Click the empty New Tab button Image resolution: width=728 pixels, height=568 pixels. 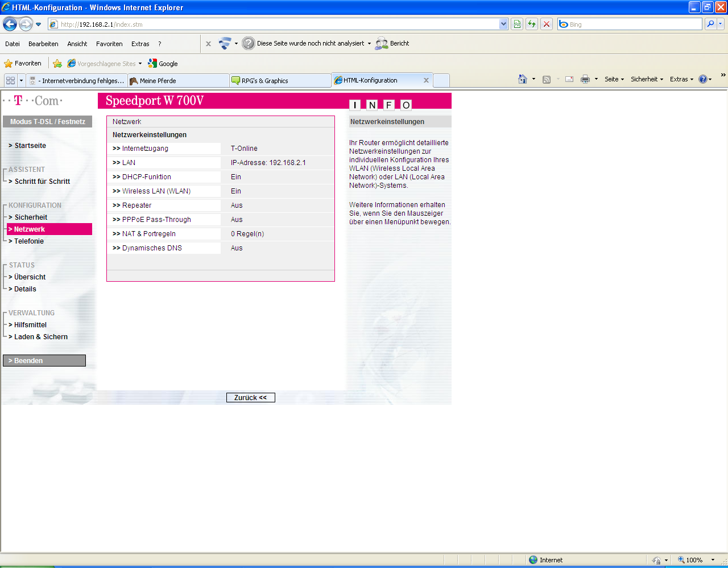[x=441, y=81]
